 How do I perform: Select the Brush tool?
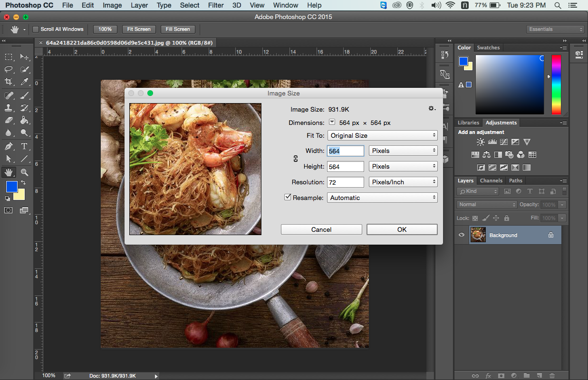pyautogui.click(x=24, y=95)
